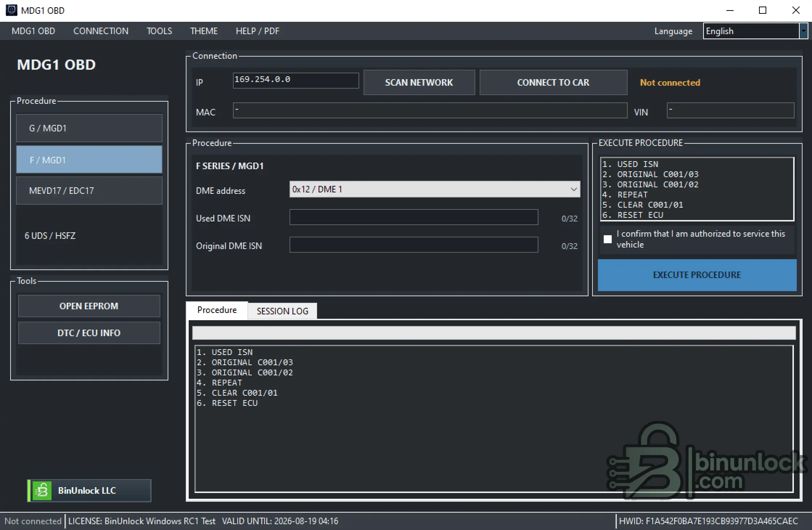The image size is (812, 530).
Task: Click the SCAN NETWORK button
Action: pyautogui.click(x=419, y=82)
